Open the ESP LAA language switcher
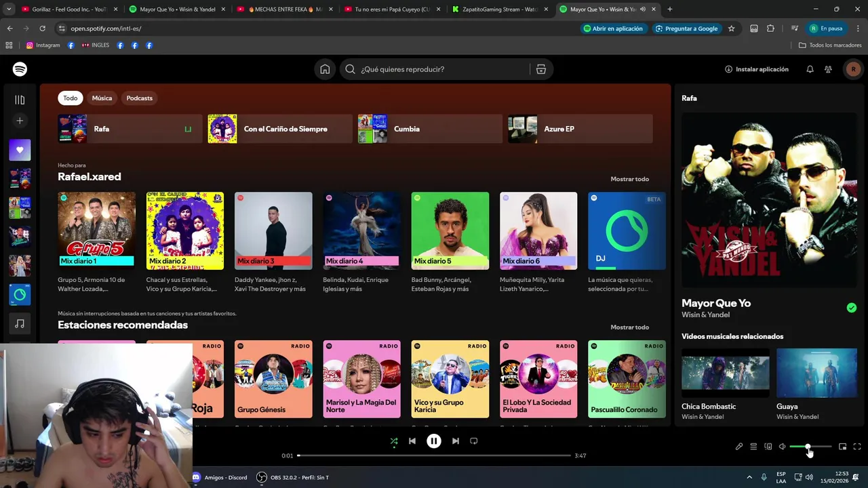The height and width of the screenshot is (488, 868). pos(781,477)
